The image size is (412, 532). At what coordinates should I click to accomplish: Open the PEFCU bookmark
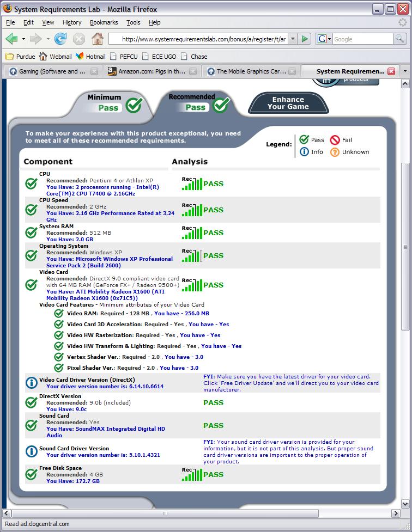[x=124, y=57]
